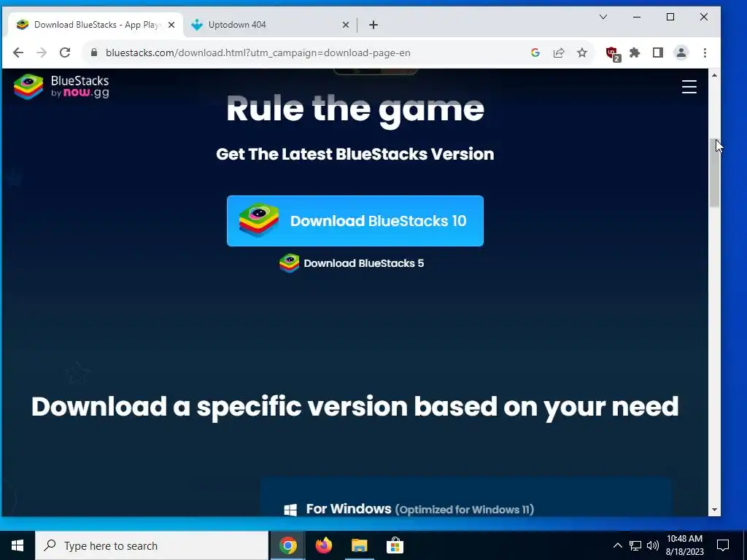Click the scrollbar up arrow

tap(714, 75)
